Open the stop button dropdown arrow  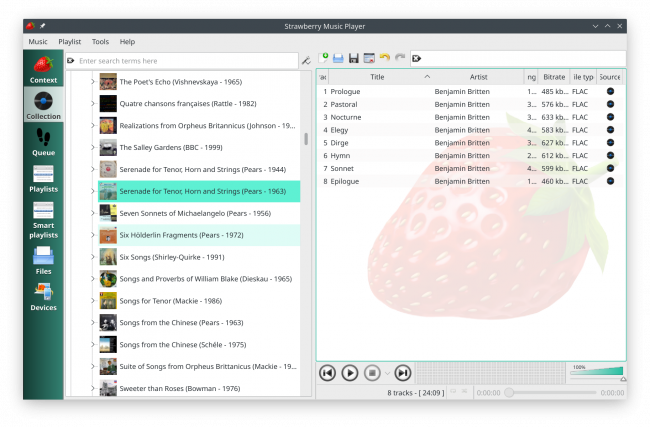pyautogui.click(x=385, y=373)
